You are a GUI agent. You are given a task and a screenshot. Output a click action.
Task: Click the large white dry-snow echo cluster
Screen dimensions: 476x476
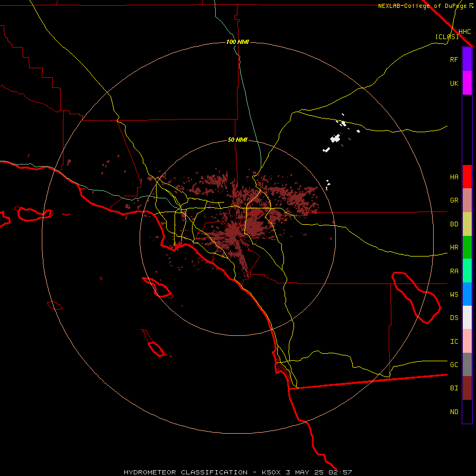pos(335,139)
